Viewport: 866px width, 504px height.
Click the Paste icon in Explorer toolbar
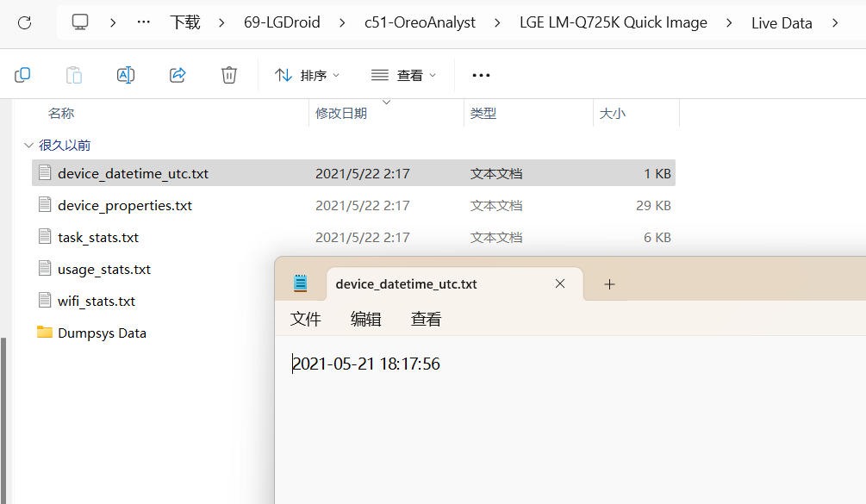[74, 75]
